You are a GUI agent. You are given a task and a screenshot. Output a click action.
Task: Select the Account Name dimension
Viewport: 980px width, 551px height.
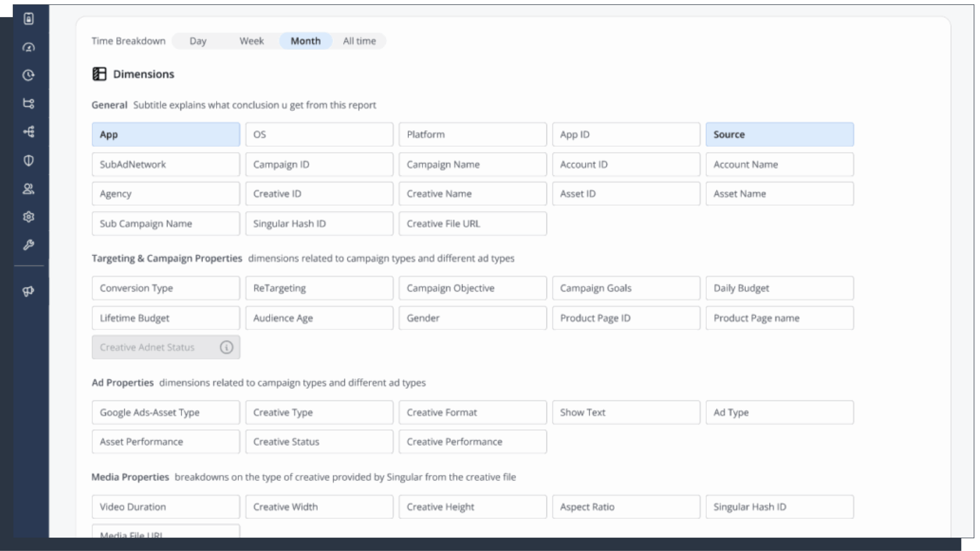(779, 164)
